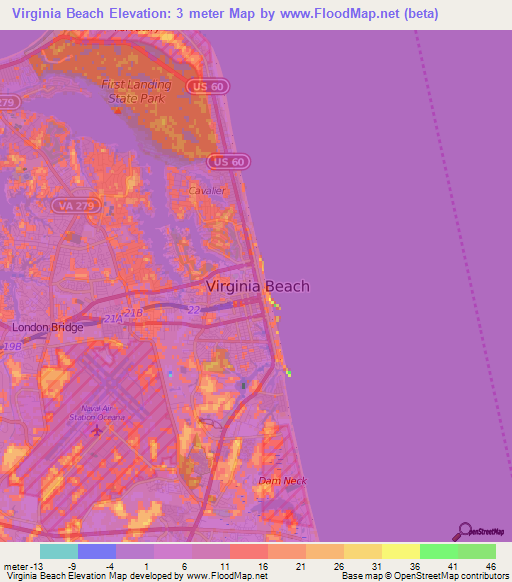Click the VA 279 route shield
Image resolution: width=512 pixels, height=582 pixels.
click(76, 206)
